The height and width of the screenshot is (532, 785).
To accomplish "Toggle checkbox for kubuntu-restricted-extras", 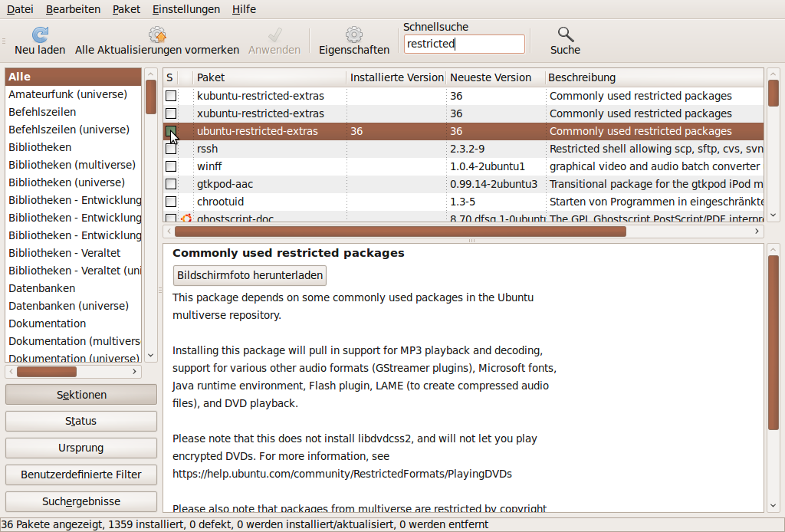I will 171,96.
